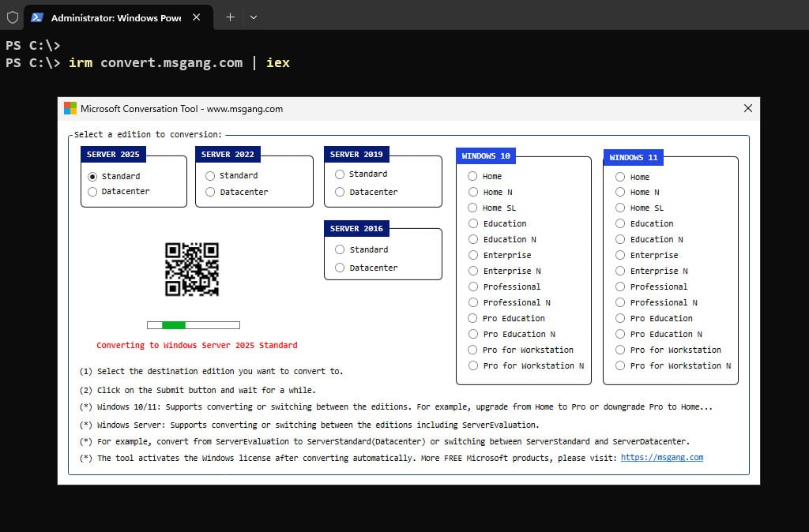Click the Microsoft logo icon in the dialog title bar
This screenshot has height=532, width=809.
tap(70, 108)
